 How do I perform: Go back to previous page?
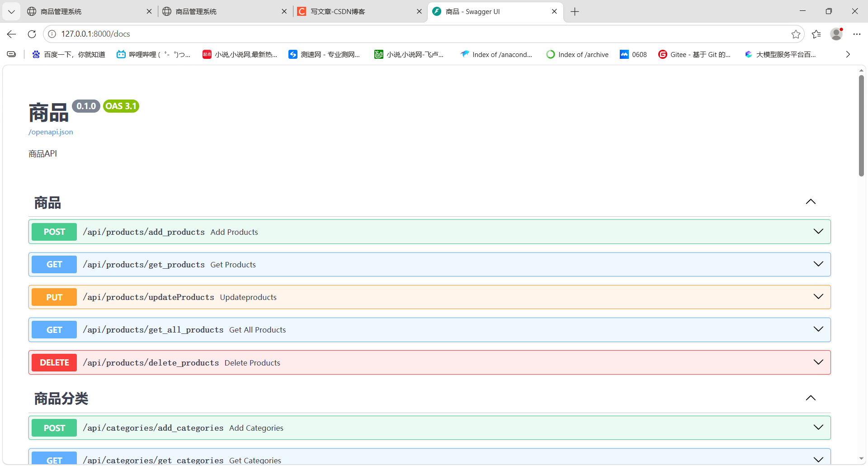[x=11, y=34]
